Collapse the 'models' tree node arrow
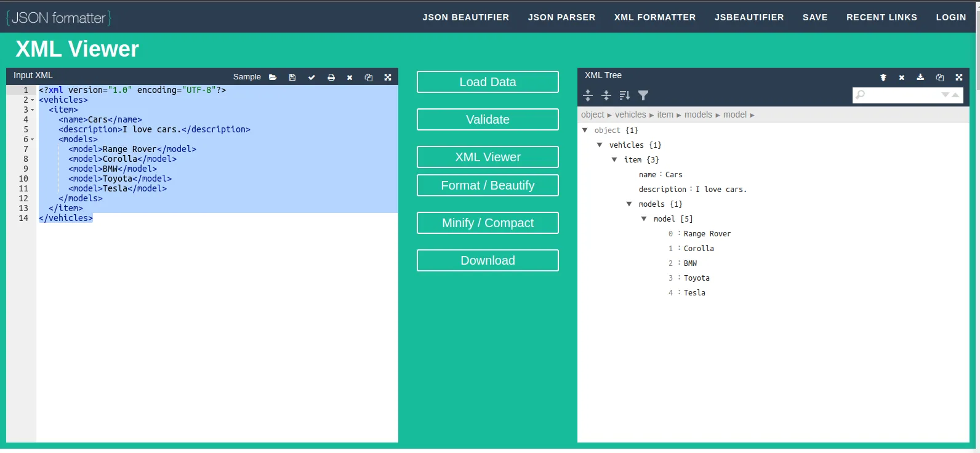 click(x=629, y=204)
